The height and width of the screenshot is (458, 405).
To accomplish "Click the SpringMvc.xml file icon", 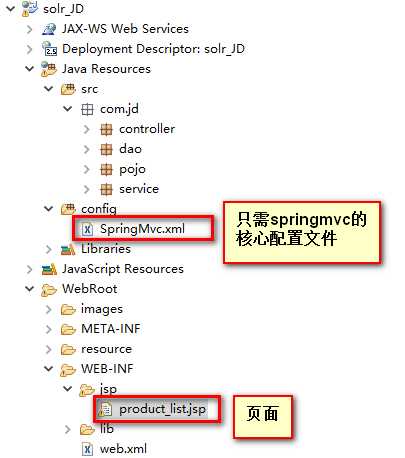I will pos(87,229).
